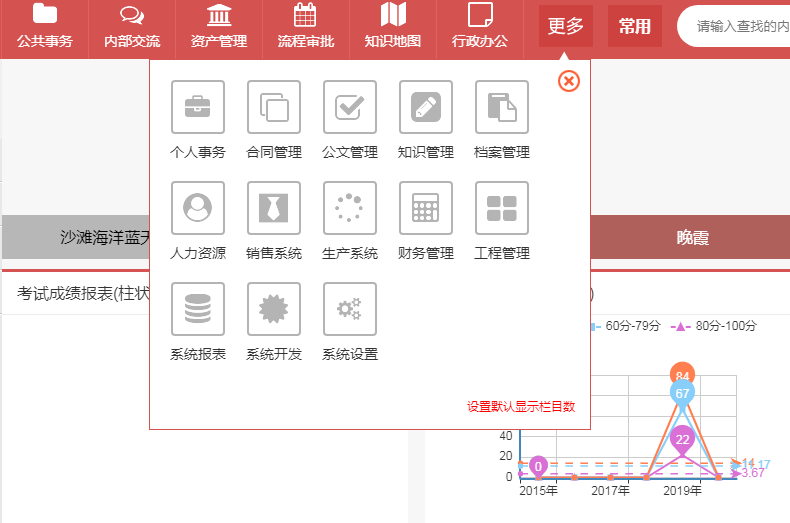Open the 个人事务 briefcase icon

pos(198,107)
